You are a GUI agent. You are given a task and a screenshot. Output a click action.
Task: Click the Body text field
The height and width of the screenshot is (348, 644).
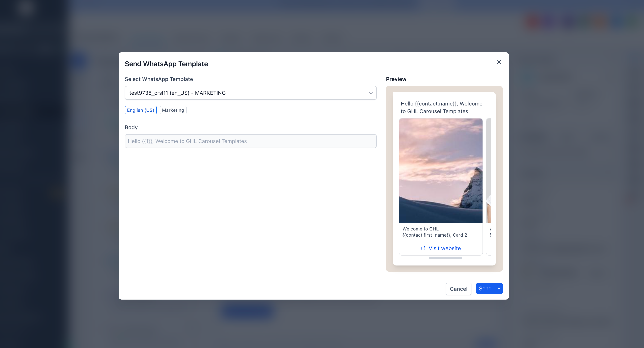tap(250, 141)
